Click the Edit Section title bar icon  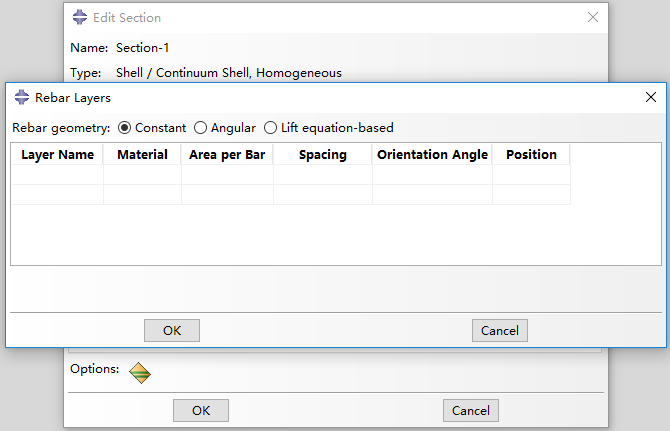point(80,18)
